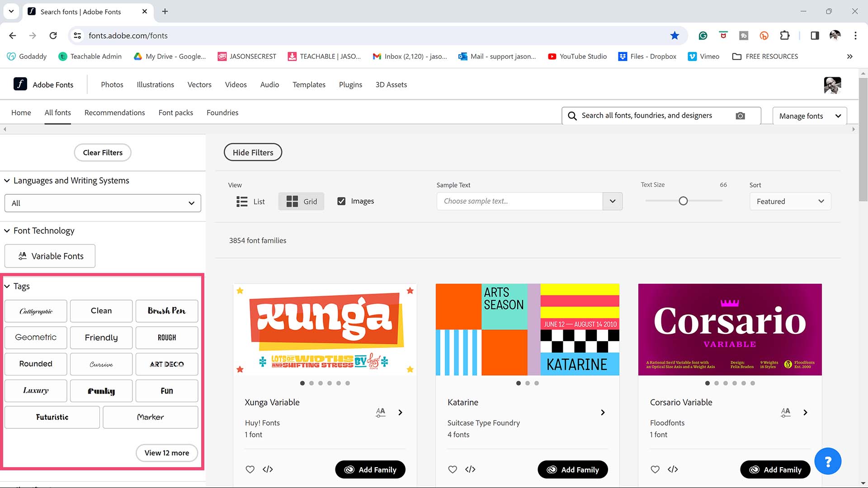Screen dimensions: 868x488
Task: Collapse Languages and Writing Systems section
Action: [7, 181]
